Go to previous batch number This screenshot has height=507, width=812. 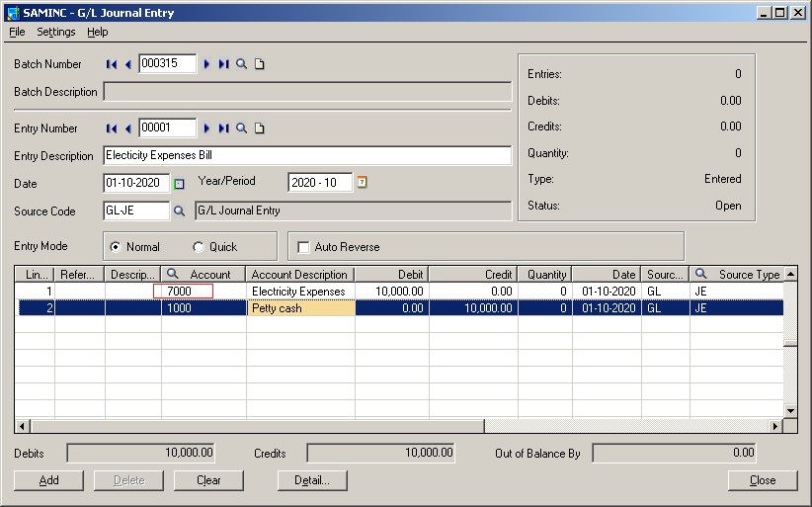click(x=127, y=64)
